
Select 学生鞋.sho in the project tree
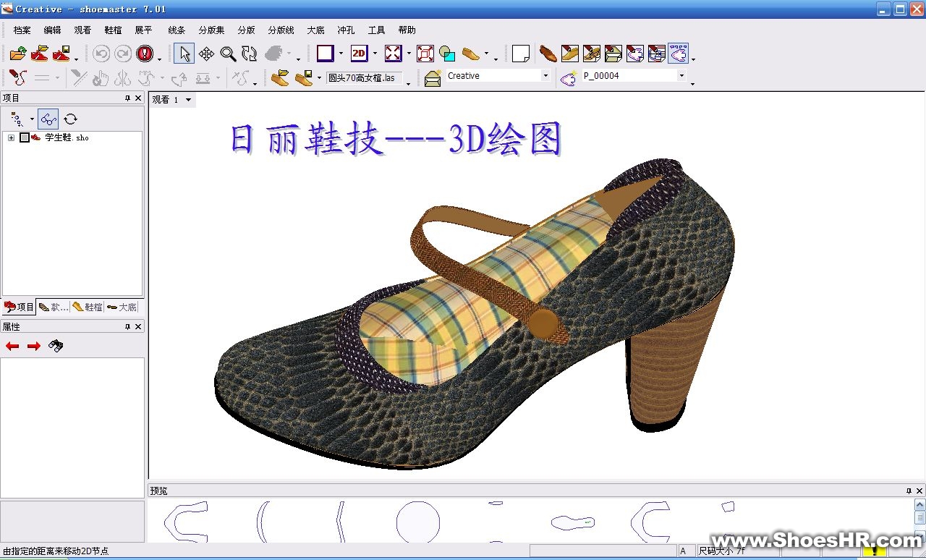(67, 137)
